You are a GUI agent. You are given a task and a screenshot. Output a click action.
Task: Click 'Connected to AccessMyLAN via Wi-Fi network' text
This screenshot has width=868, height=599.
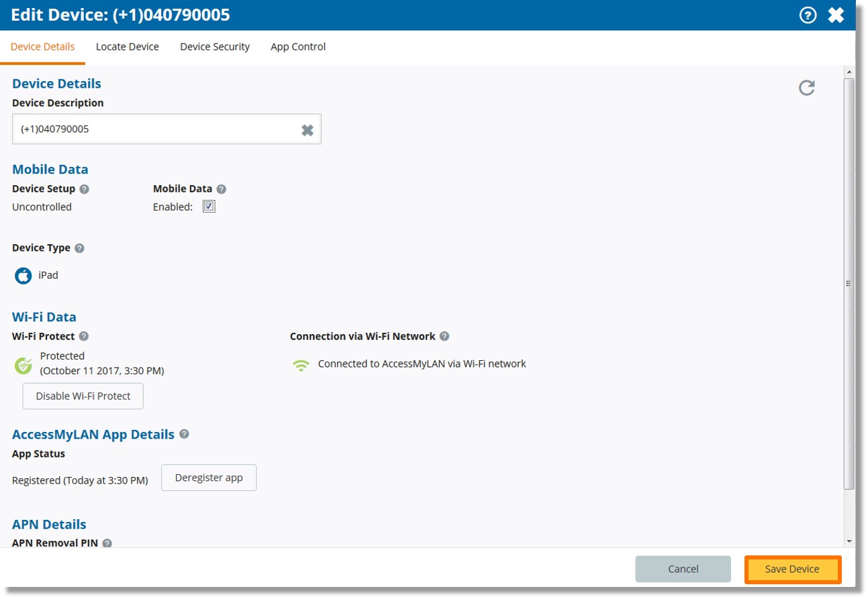422,364
